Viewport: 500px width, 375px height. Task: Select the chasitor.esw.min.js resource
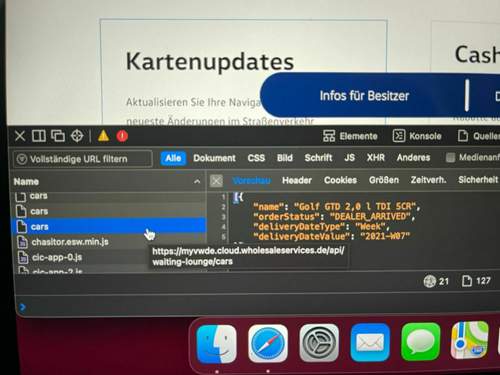(x=108, y=242)
